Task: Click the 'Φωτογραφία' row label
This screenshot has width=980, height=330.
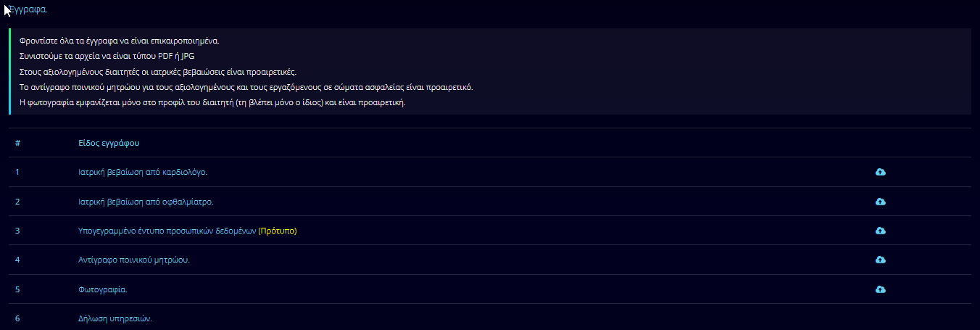Action: [103, 289]
